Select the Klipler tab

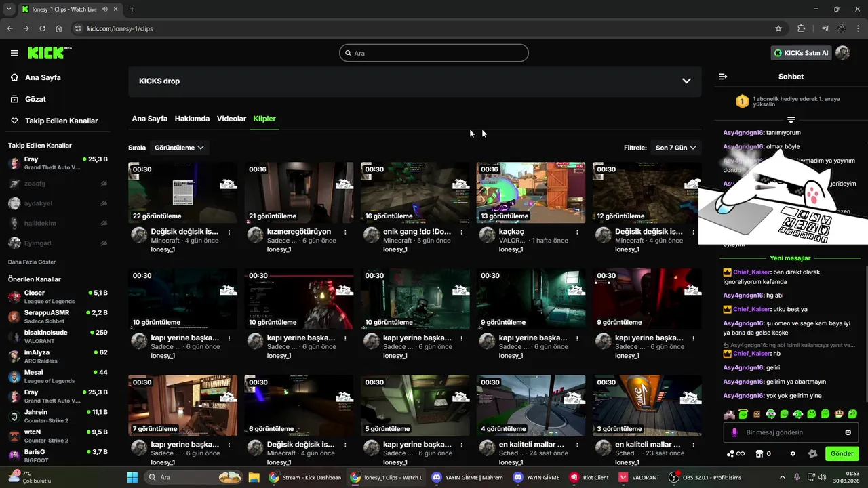coord(264,119)
